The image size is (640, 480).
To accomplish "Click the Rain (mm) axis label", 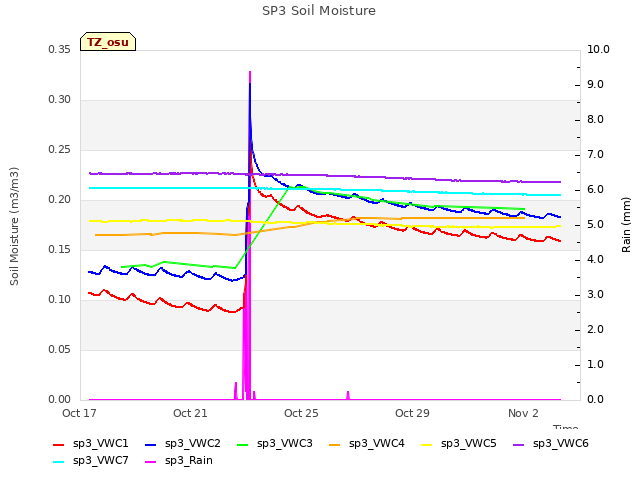I will pyautogui.click(x=626, y=225).
